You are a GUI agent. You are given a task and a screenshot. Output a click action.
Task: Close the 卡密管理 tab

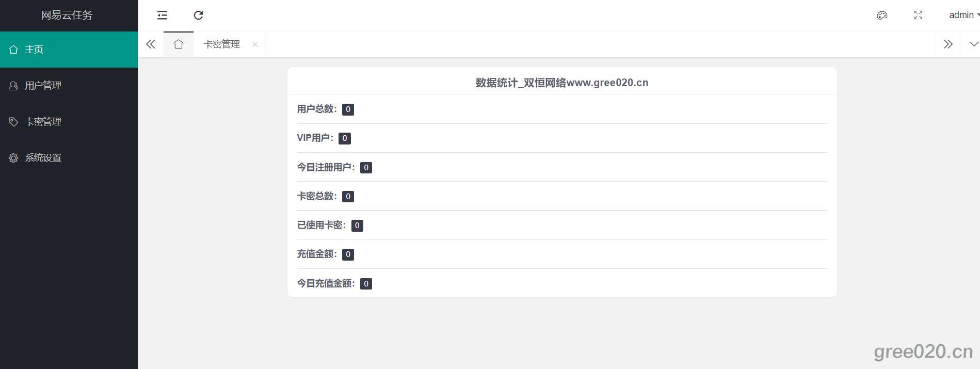[x=255, y=44]
